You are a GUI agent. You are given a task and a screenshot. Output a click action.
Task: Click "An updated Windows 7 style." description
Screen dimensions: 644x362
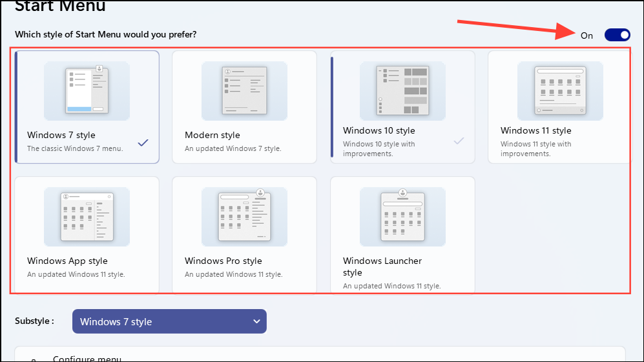tap(233, 148)
